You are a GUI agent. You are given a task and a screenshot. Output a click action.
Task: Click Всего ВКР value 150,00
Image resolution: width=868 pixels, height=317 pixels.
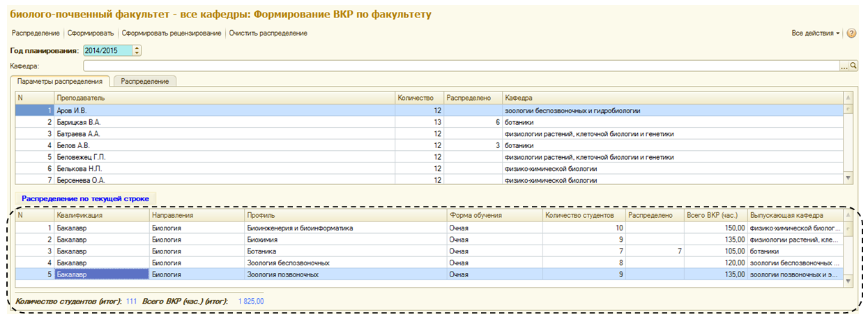pyautogui.click(x=715, y=228)
